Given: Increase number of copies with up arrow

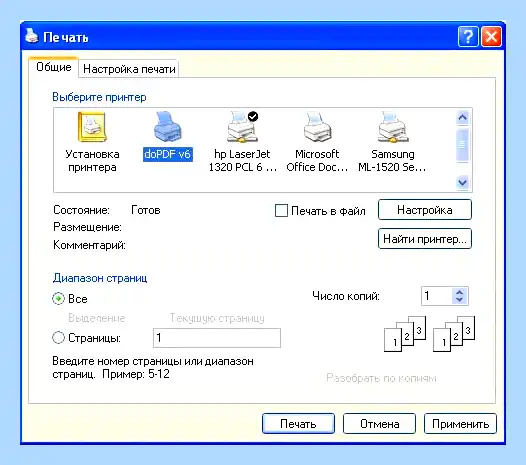Looking at the screenshot, I should pyautogui.click(x=459, y=292).
